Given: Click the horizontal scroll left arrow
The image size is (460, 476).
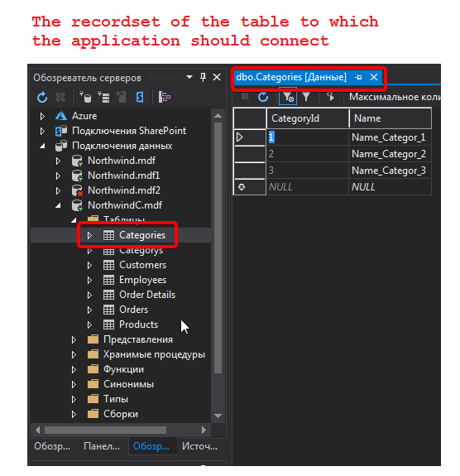Looking at the screenshot, I should [x=37, y=430].
